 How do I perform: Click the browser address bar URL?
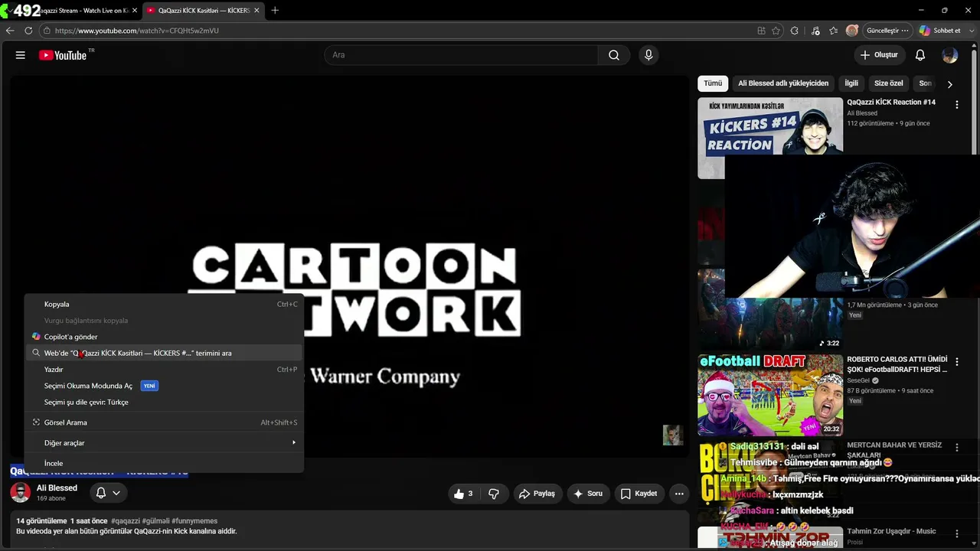click(x=137, y=31)
